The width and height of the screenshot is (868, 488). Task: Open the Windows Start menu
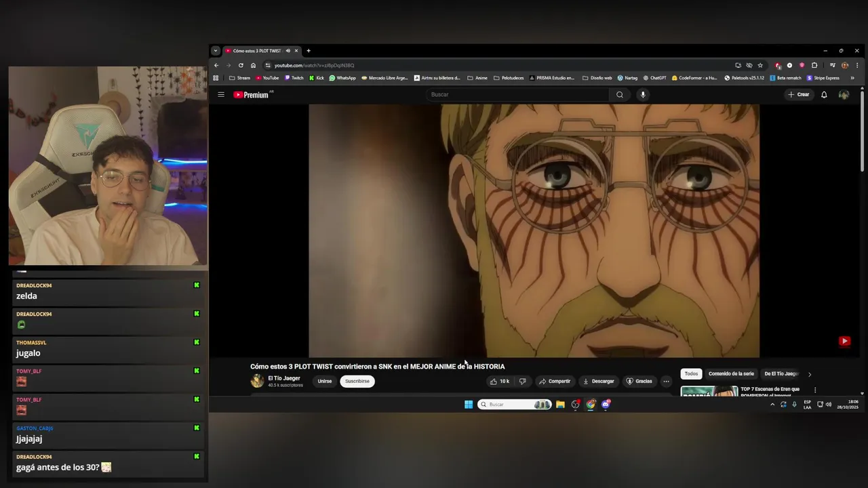click(x=469, y=405)
